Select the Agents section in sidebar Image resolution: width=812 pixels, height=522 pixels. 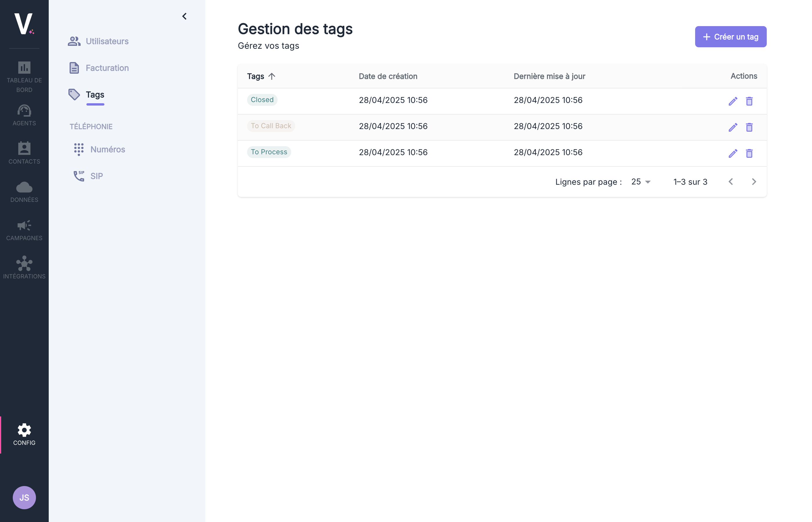click(24, 115)
